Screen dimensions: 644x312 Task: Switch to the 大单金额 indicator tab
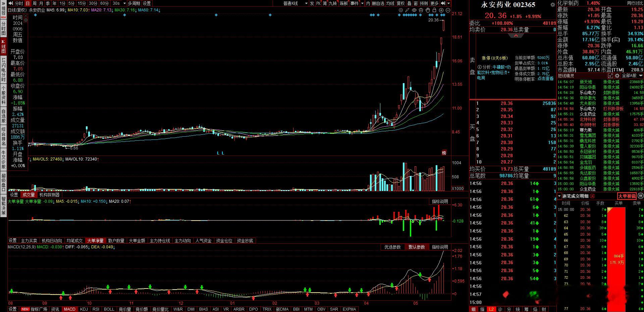pos(137,241)
